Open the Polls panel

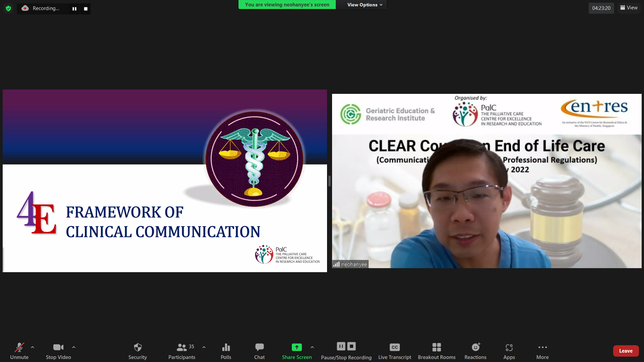point(226,350)
